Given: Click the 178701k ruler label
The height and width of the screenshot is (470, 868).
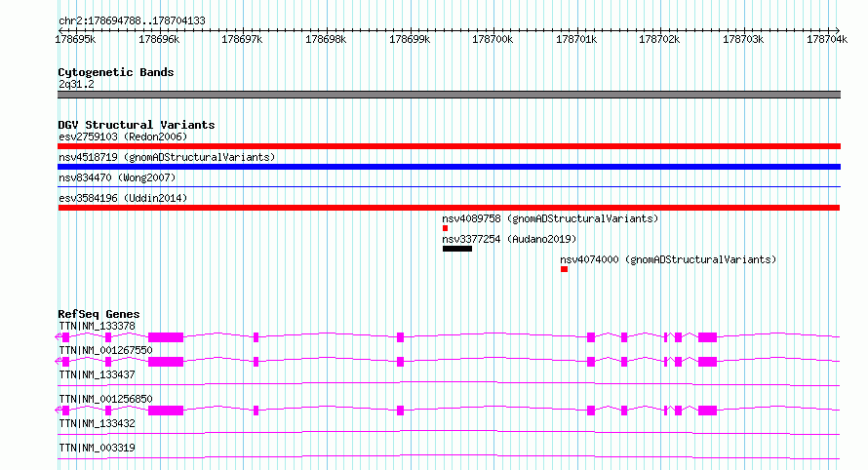Looking at the screenshot, I should tap(576, 39).
